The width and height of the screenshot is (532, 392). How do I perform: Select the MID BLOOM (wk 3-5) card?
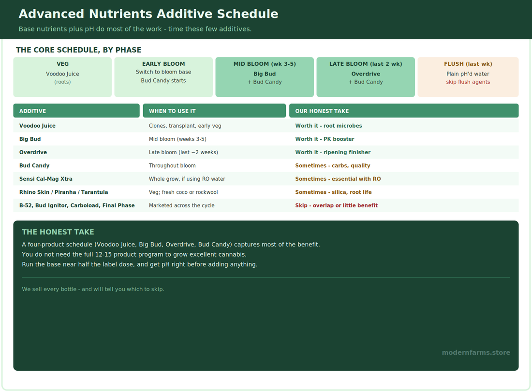265,77
